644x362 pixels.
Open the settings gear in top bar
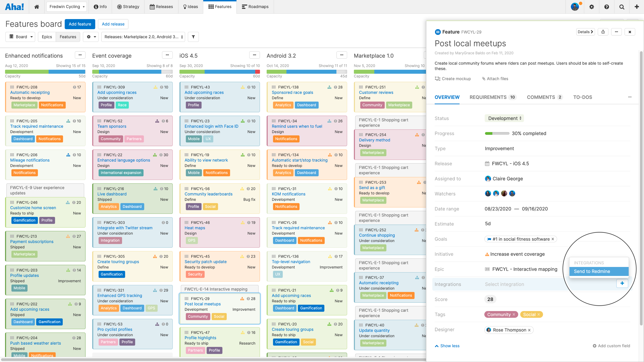coord(592,7)
